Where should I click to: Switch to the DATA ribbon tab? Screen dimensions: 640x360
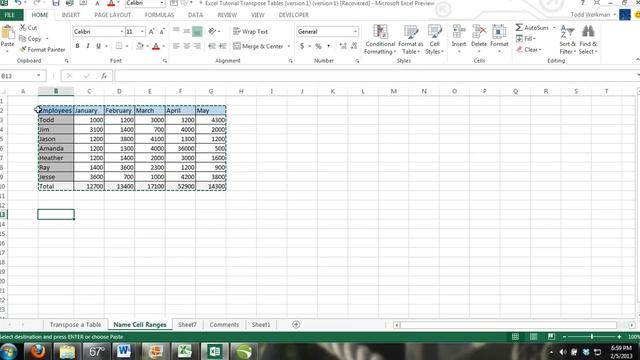[x=195, y=15]
